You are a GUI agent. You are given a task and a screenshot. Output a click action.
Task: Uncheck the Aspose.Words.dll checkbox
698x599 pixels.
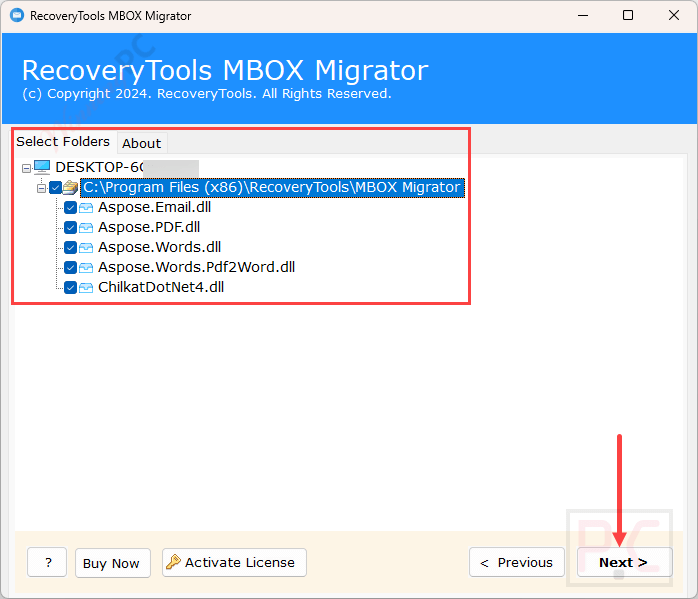point(70,247)
